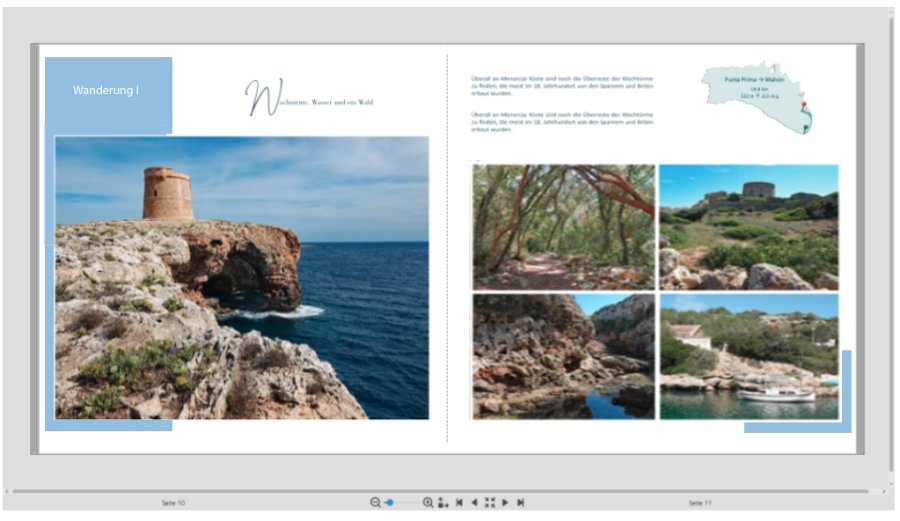Select the hilltop fortress ruins photo
This screenshot has height=521, width=900.
tap(748, 227)
